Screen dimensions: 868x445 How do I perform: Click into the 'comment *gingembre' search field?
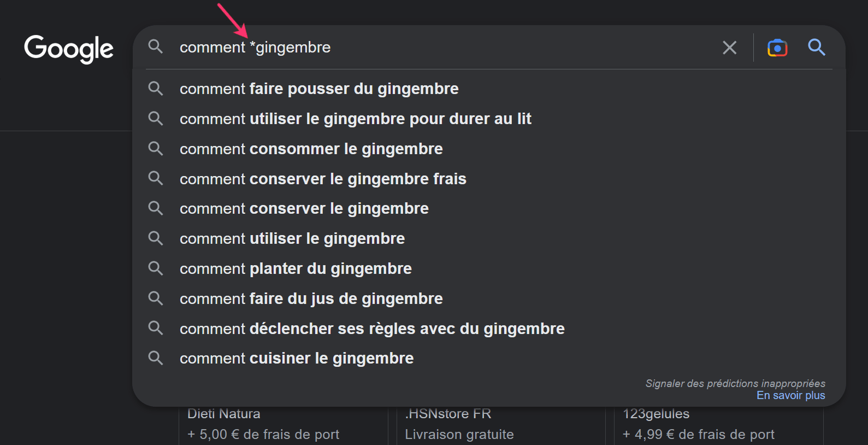437,48
